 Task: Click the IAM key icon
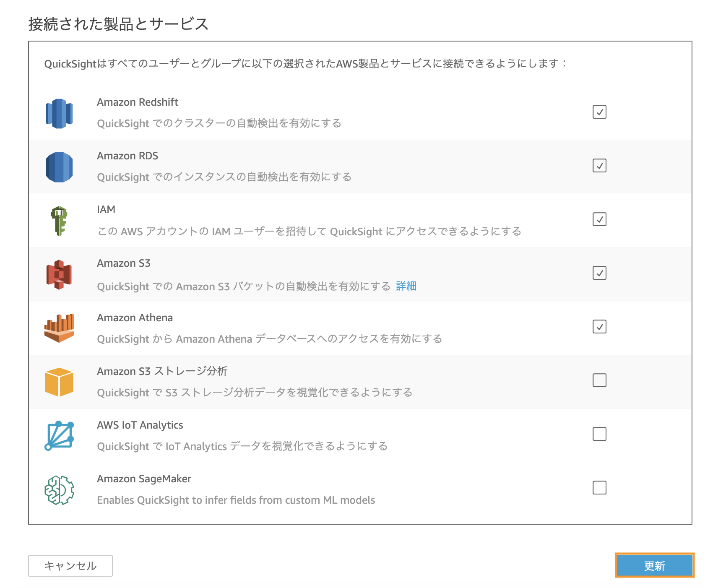coord(59,221)
